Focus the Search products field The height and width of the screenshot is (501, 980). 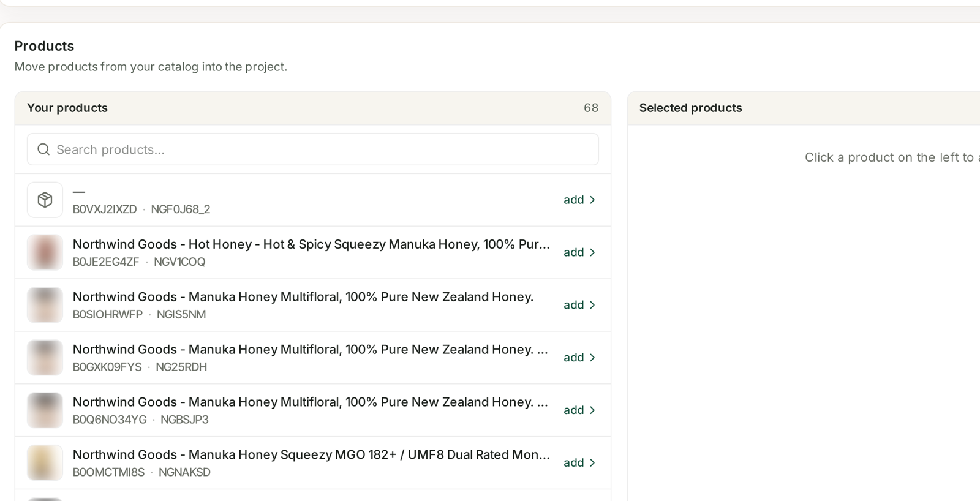pyautogui.click(x=313, y=149)
